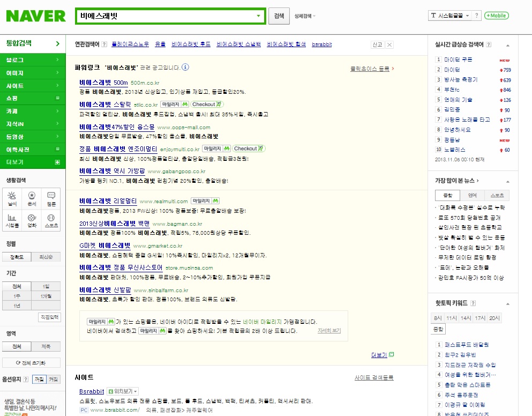The image size is (532, 416).
Task: Open the 위치보기 dropdown for Bsrabbit
Action: click(x=123, y=391)
